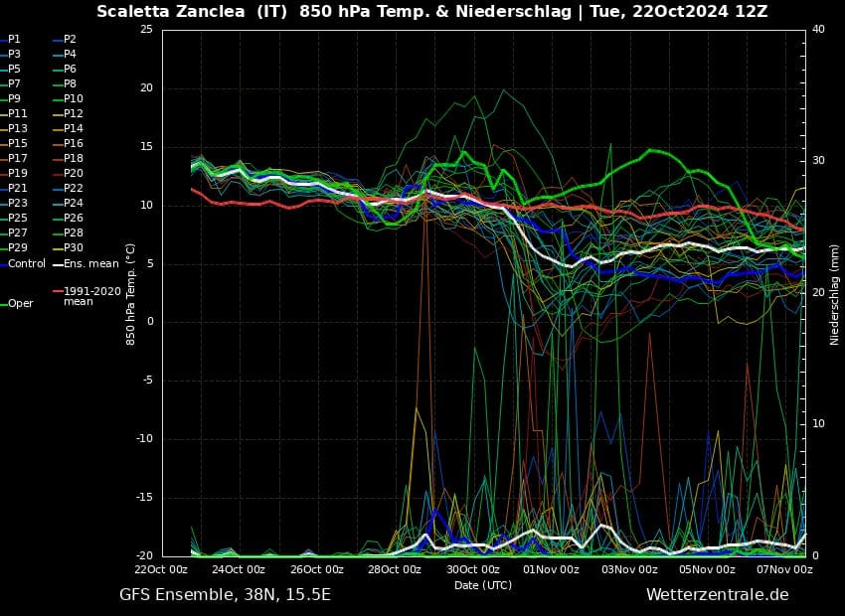
Task: Open the Wetterzentrale.de watermark link
Action: 717,594
